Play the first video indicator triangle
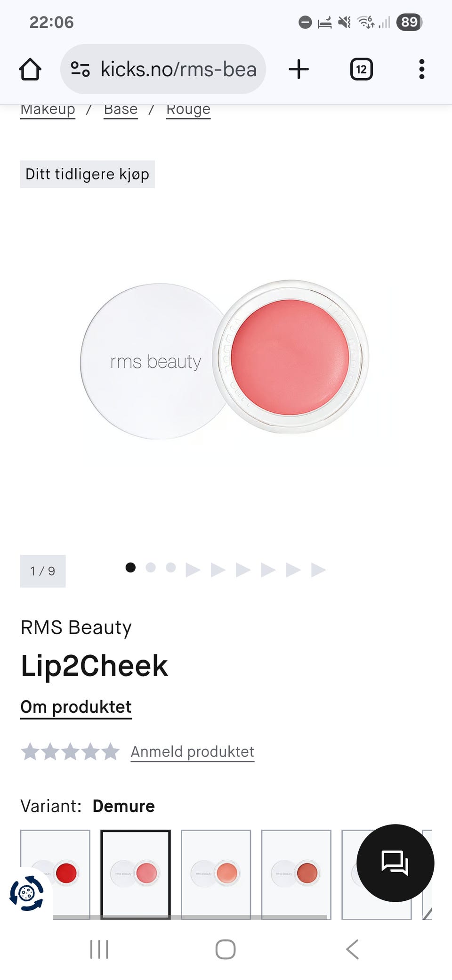This screenshot has width=452, height=980. 193,570
